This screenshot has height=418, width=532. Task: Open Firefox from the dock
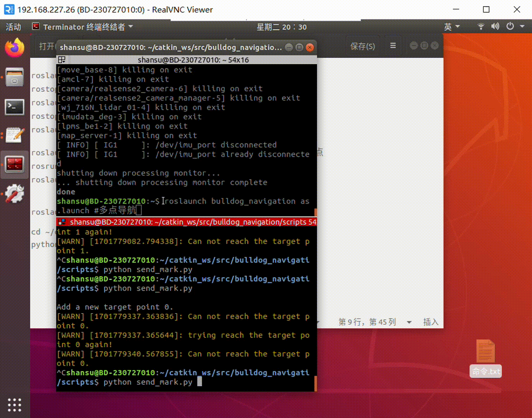tap(14, 48)
